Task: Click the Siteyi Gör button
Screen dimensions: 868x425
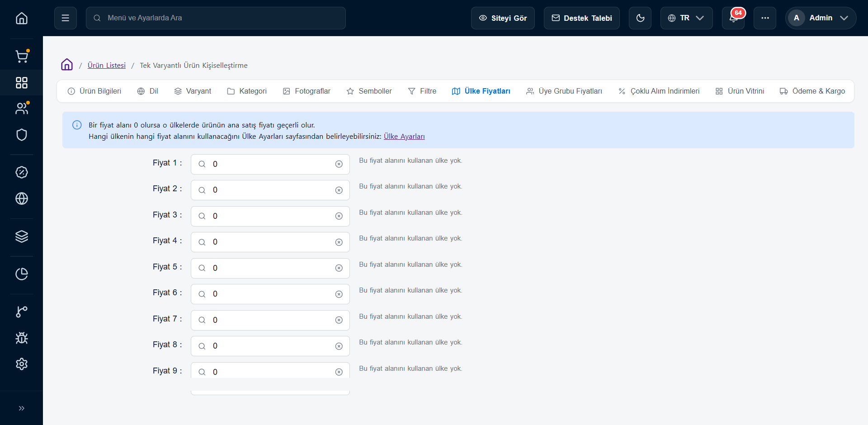Action: (503, 18)
